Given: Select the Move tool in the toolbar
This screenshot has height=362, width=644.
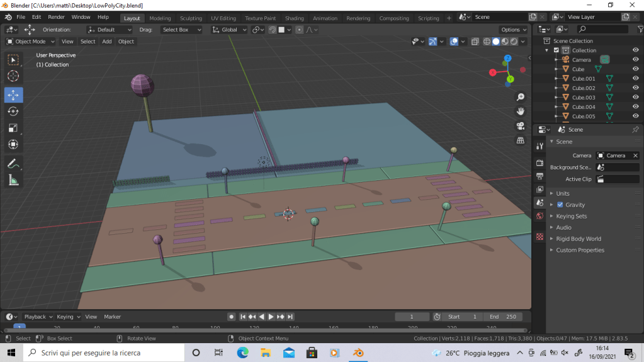Looking at the screenshot, I should pyautogui.click(x=13, y=95).
